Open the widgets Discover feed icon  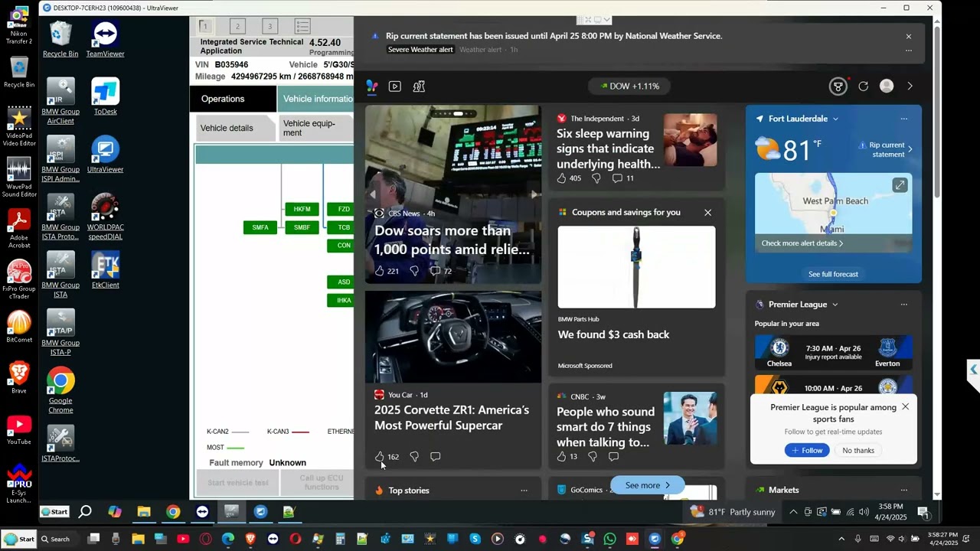pyautogui.click(x=372, y=86)
